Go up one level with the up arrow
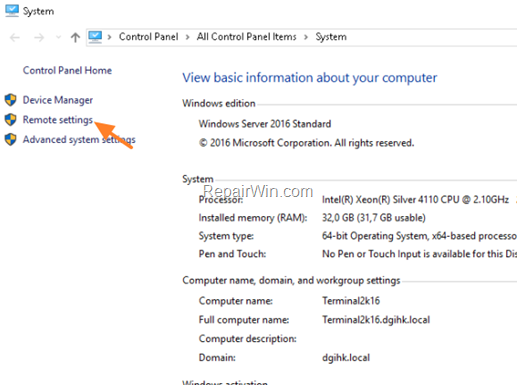Screen dimensions: 517x385 click(x=75, y=37)
